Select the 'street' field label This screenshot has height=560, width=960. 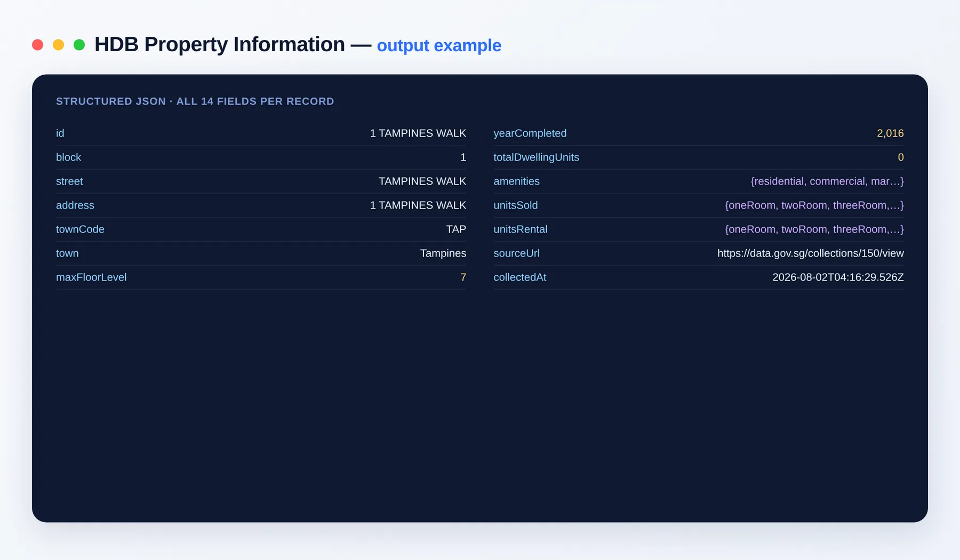pyautogui.click(x=69, y=181)
